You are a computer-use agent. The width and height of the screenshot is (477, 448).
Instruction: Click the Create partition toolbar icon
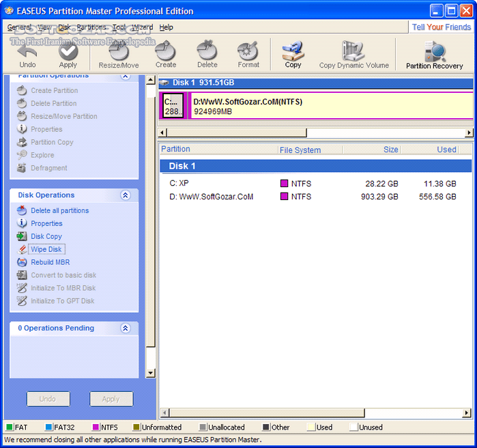(166, 51)
